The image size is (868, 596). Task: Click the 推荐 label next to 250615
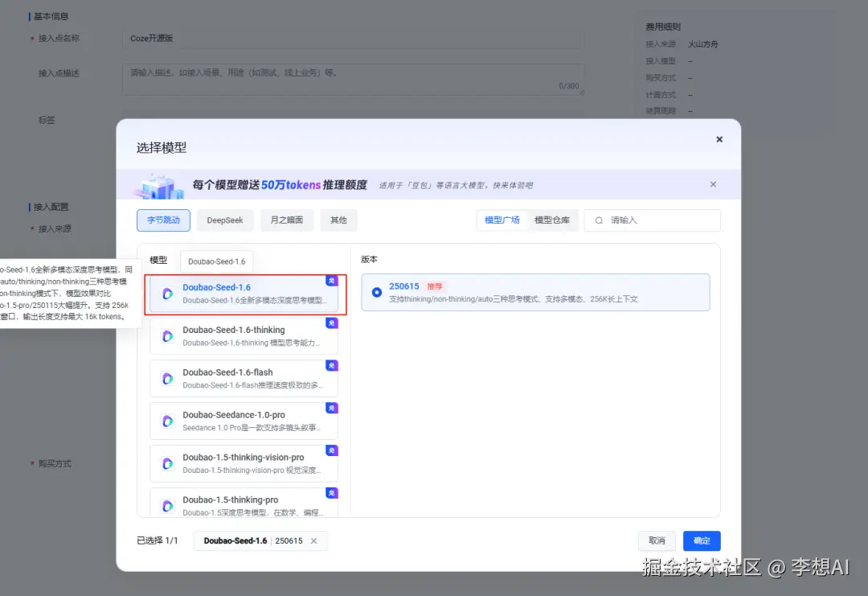click(x=435, y=286)
